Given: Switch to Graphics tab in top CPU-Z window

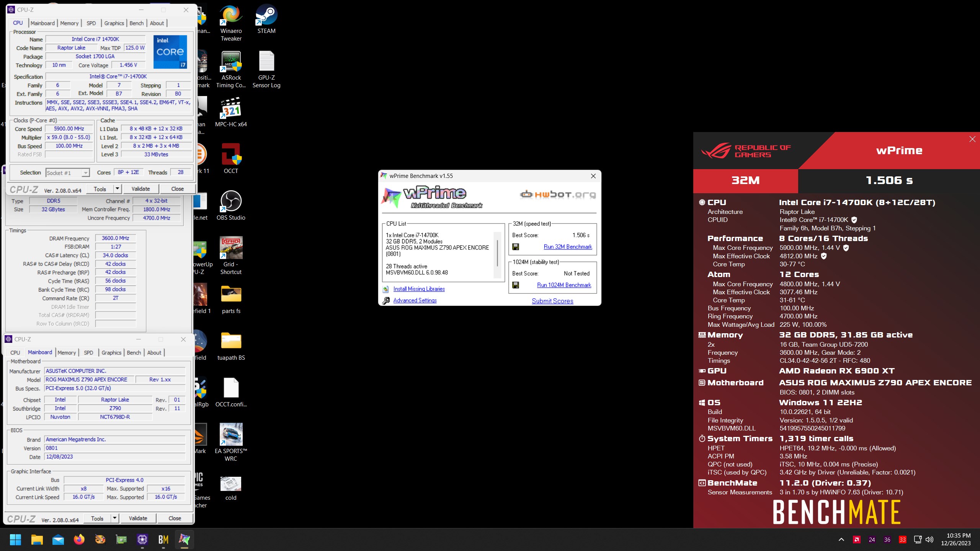Looking at the screenshot, I should (114, 23).
